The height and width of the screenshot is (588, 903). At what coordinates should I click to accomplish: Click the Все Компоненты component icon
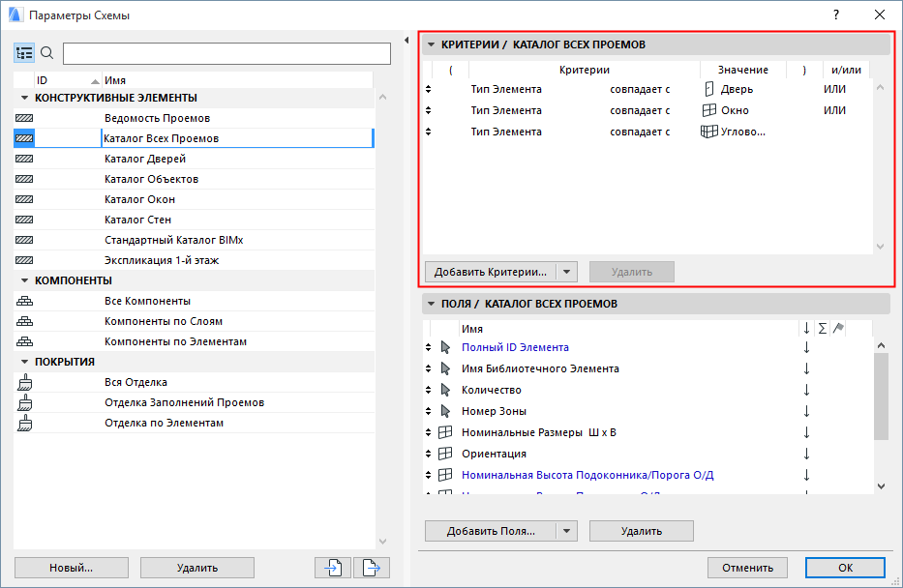[25, 301]
